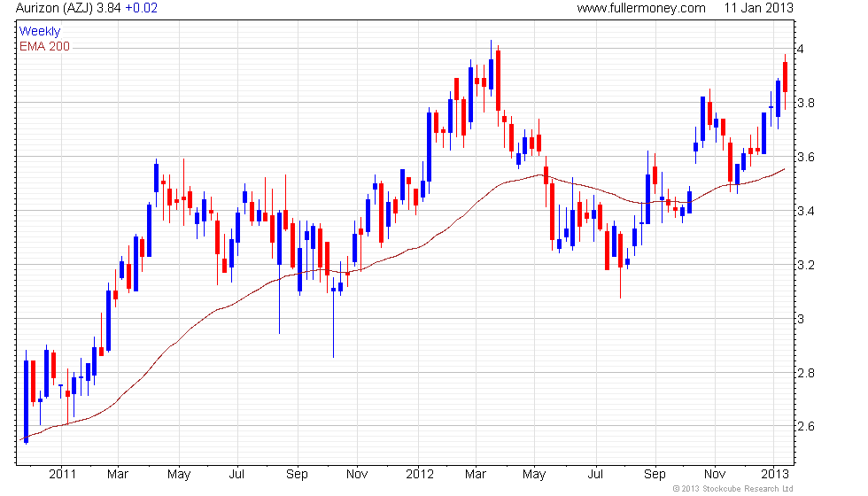Click the 3.4 price axis label
The height and width of the screenshot is (496, 868).
[806, 211]
